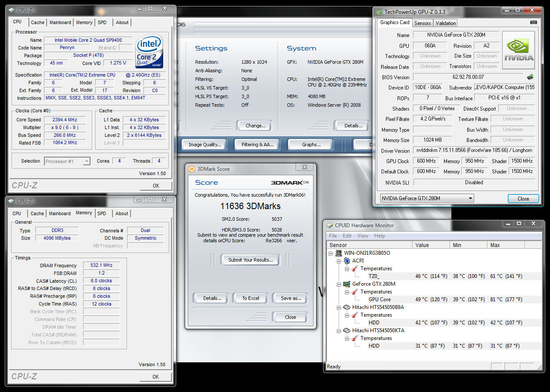Click the Graphs... button
The width and height of the screenshot is (550, 392).
click(x=311, y=145)
